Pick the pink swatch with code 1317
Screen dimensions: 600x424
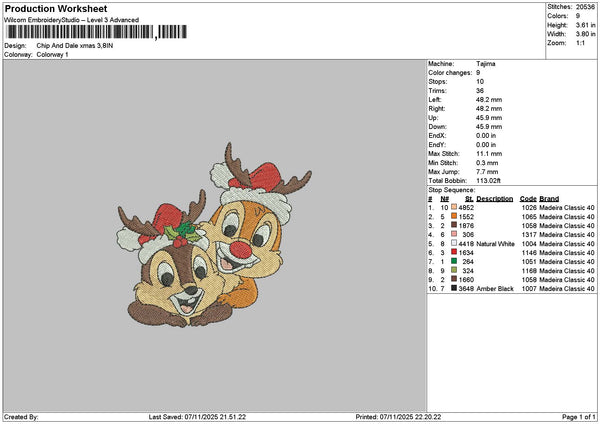coord(454,235)
